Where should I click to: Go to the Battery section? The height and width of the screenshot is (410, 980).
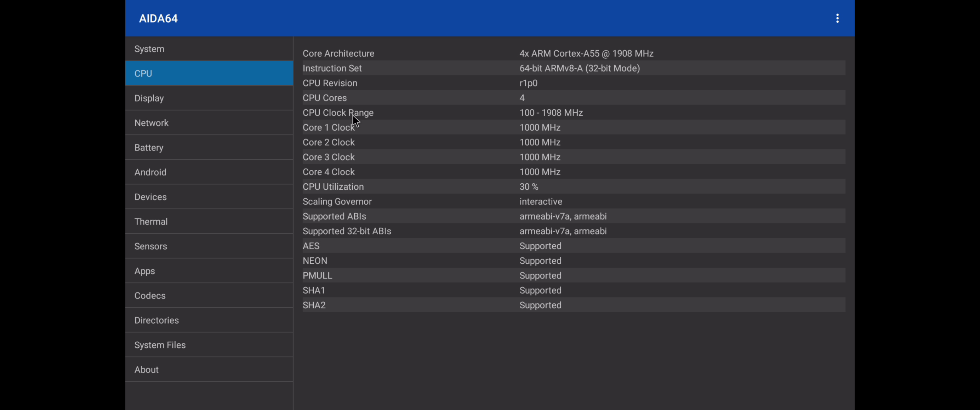tap(209, 147)
